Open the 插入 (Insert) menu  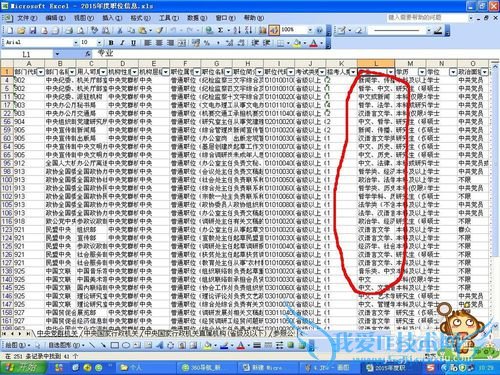[x=112, y=18]
